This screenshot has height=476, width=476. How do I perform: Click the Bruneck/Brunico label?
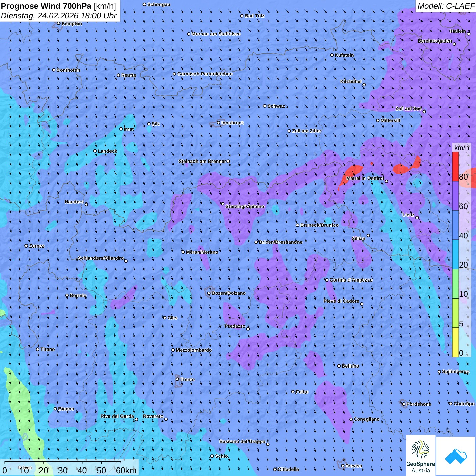tap(319, 225)
